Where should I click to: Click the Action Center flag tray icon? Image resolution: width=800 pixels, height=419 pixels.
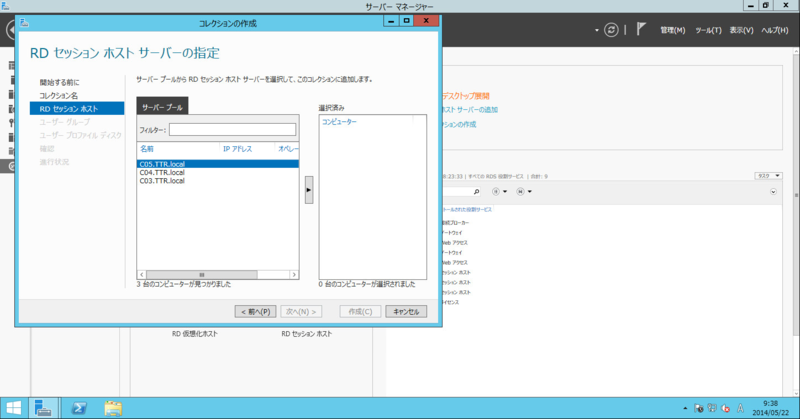[x=699, y=408]
